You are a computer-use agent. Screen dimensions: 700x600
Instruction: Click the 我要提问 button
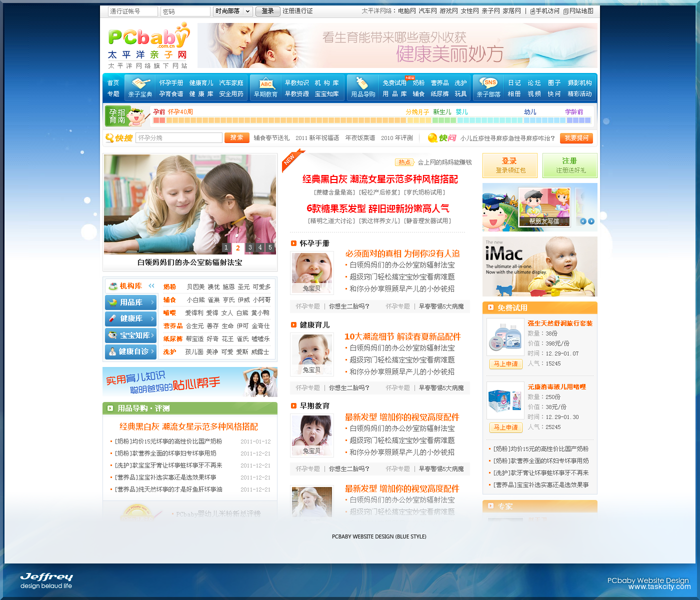coord(576,138)
